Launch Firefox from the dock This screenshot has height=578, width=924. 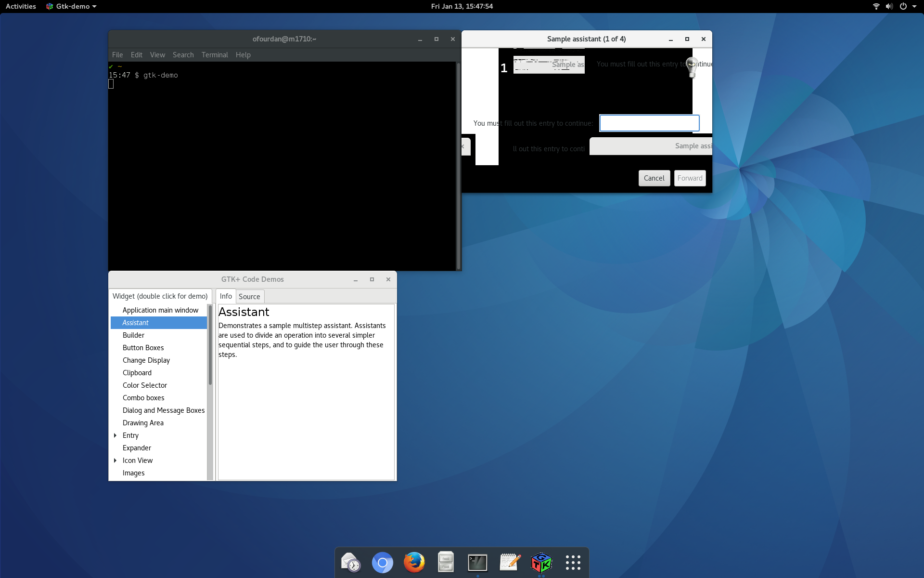coord(414,562)
